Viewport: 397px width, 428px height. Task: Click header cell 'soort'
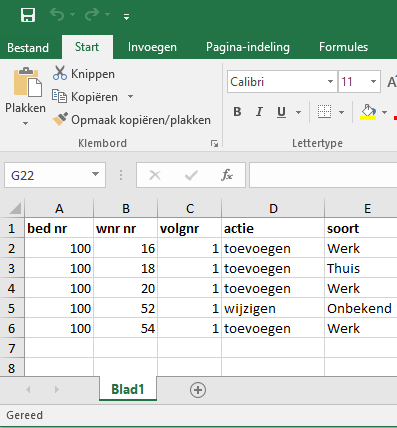pos(361,228)
